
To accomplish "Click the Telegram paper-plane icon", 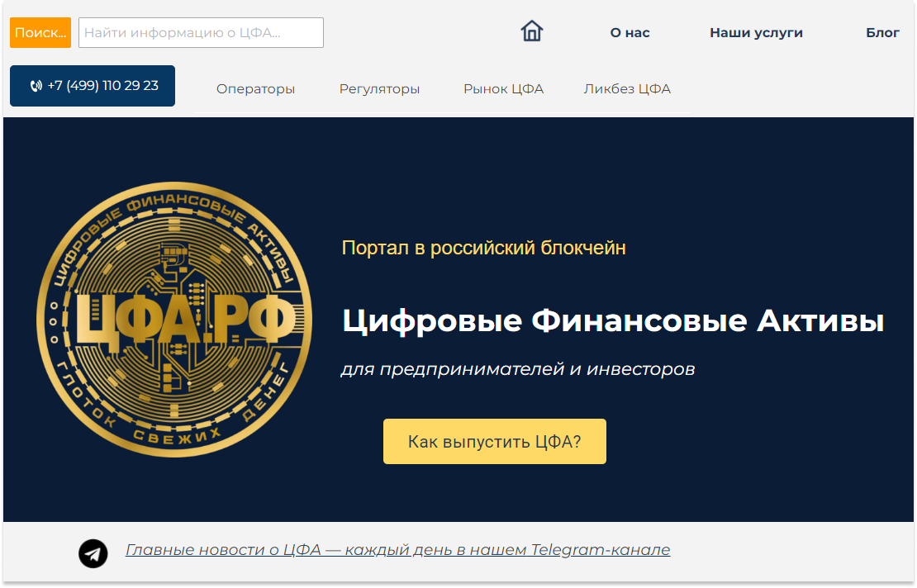I will (93, 553).
